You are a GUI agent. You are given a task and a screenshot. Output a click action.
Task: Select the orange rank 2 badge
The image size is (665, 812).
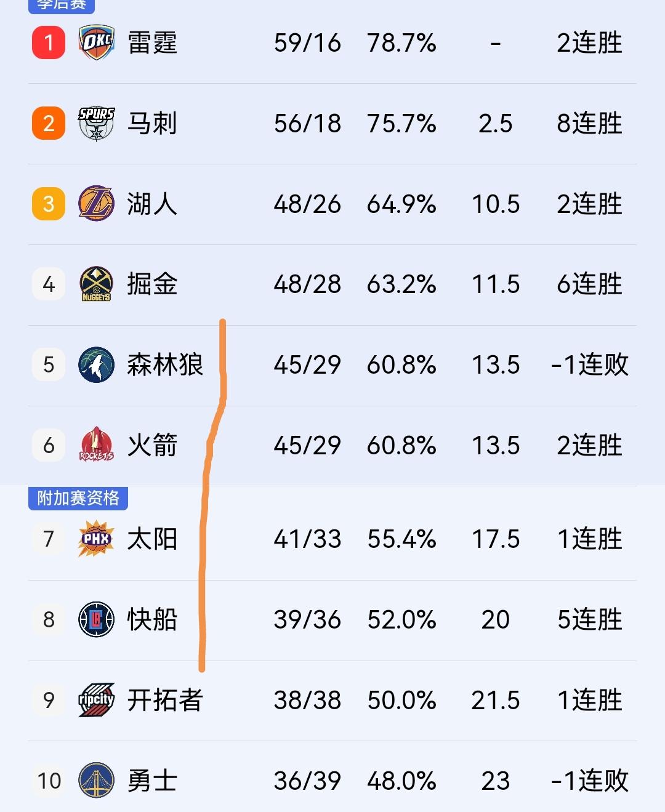pos(47,123)
